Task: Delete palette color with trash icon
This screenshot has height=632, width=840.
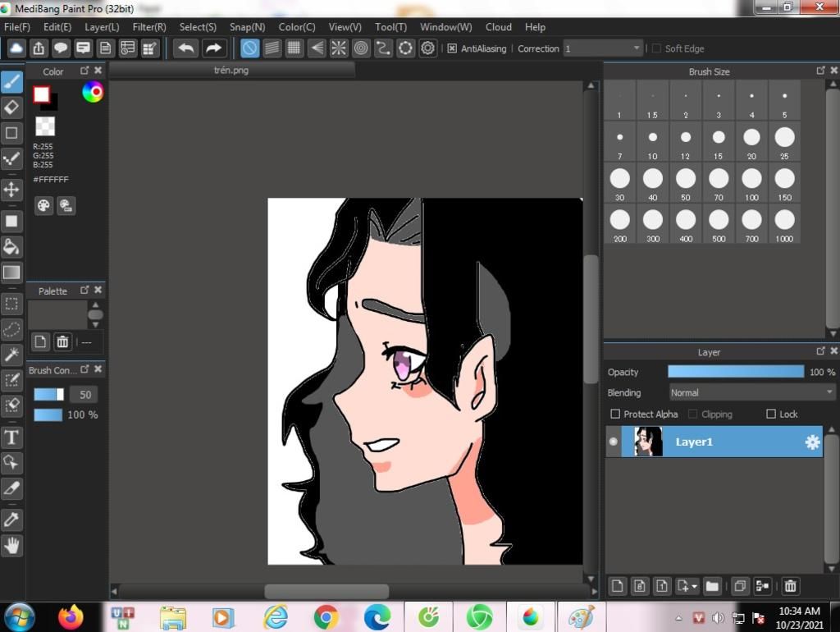Action: tap(62, 341)
